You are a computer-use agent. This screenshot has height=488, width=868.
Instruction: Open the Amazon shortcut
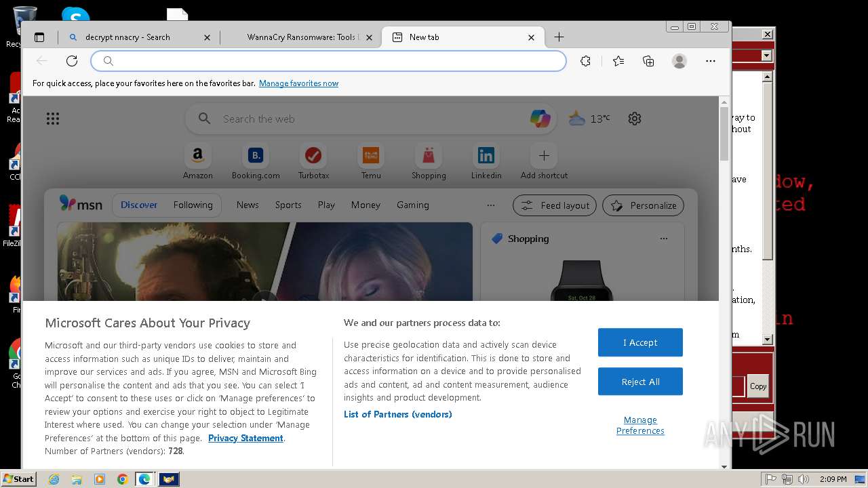pos(198,162)
